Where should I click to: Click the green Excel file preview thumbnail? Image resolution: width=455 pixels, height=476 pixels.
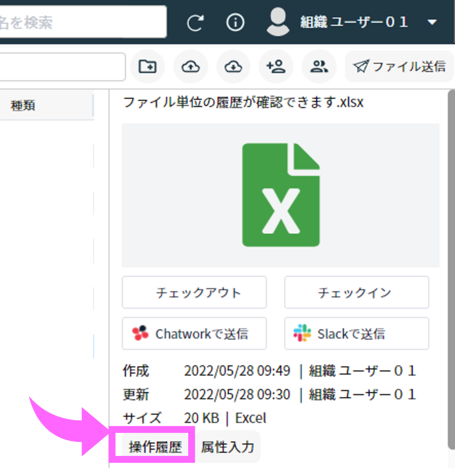pos(280,195)
